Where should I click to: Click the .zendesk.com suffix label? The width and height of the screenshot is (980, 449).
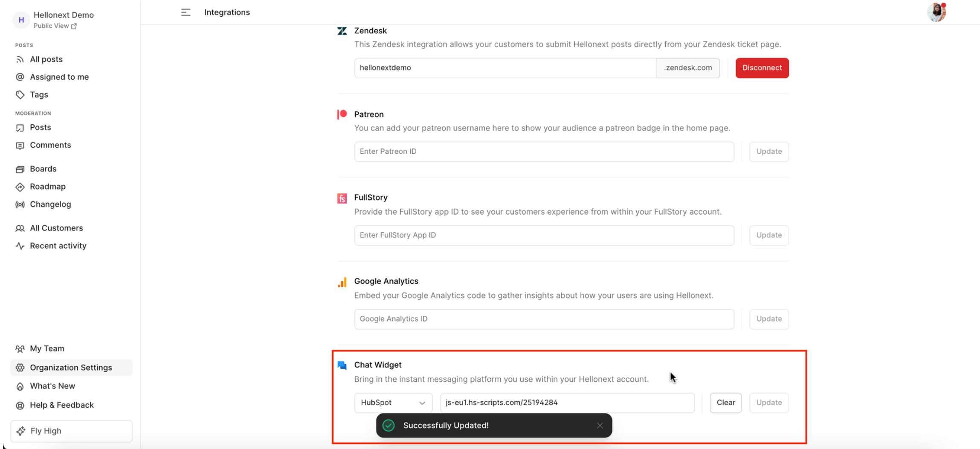point(688,68)
